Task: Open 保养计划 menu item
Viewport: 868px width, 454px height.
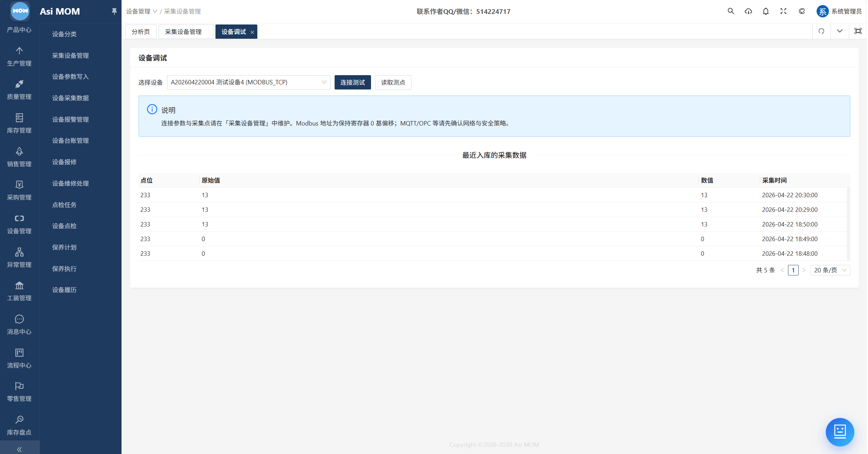Action: point(64,247)
